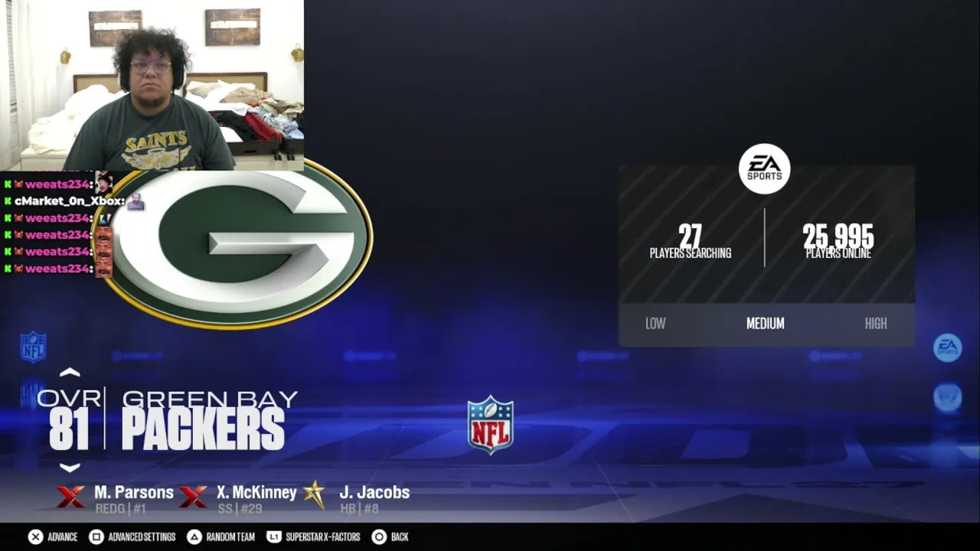The height and width of the screenshot is (551, 980).
Task: Click the OVR 81 rating
Action: [69, 420]
